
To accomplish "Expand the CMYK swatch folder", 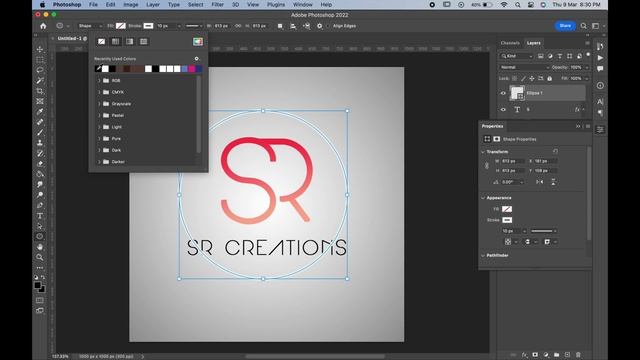I will click(x=99, y=92).
